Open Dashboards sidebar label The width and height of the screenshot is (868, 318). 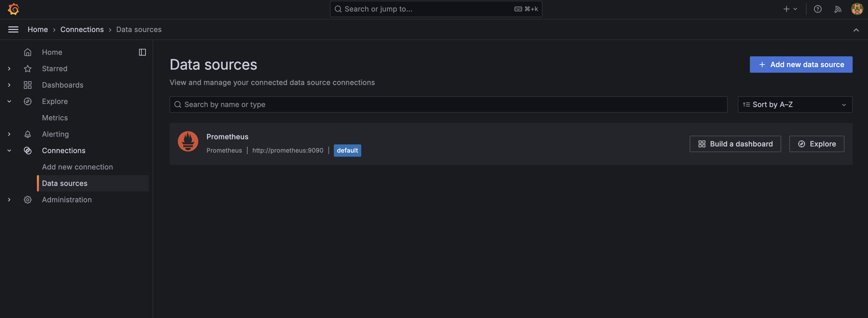click(63, 85)
